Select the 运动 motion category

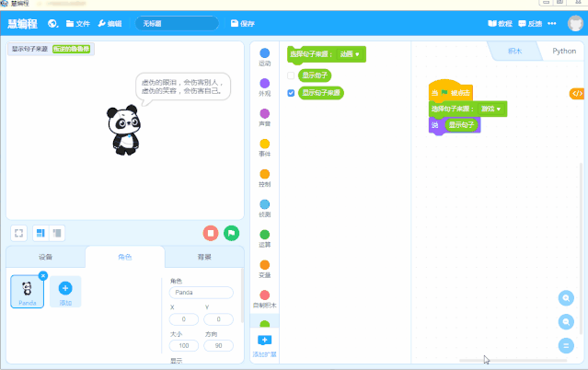(264, 57)
